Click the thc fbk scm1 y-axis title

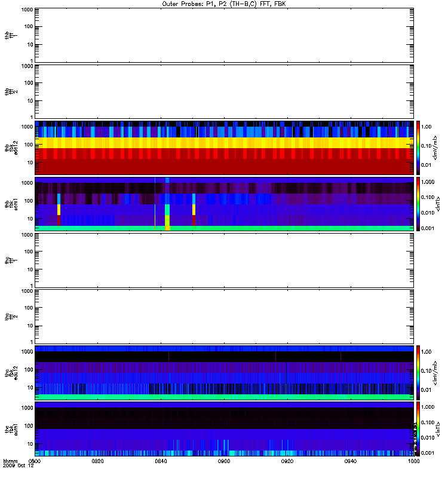pos(11,429)
